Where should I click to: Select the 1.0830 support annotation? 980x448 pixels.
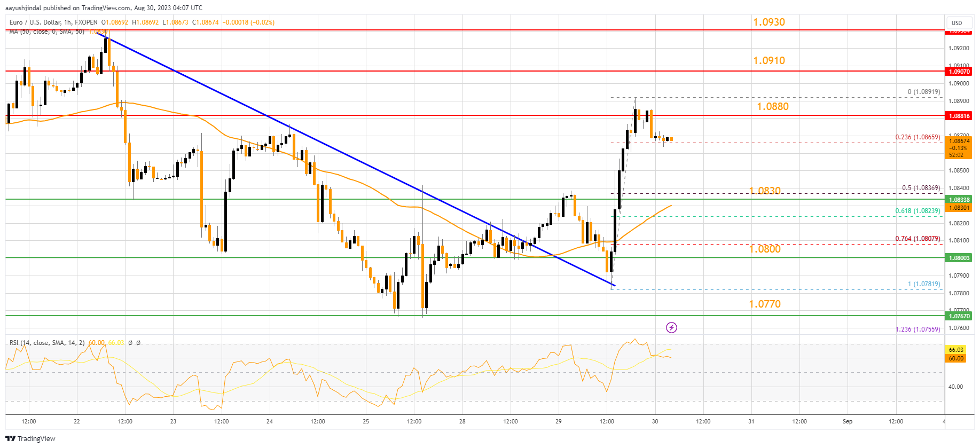[x=765, y=191]
